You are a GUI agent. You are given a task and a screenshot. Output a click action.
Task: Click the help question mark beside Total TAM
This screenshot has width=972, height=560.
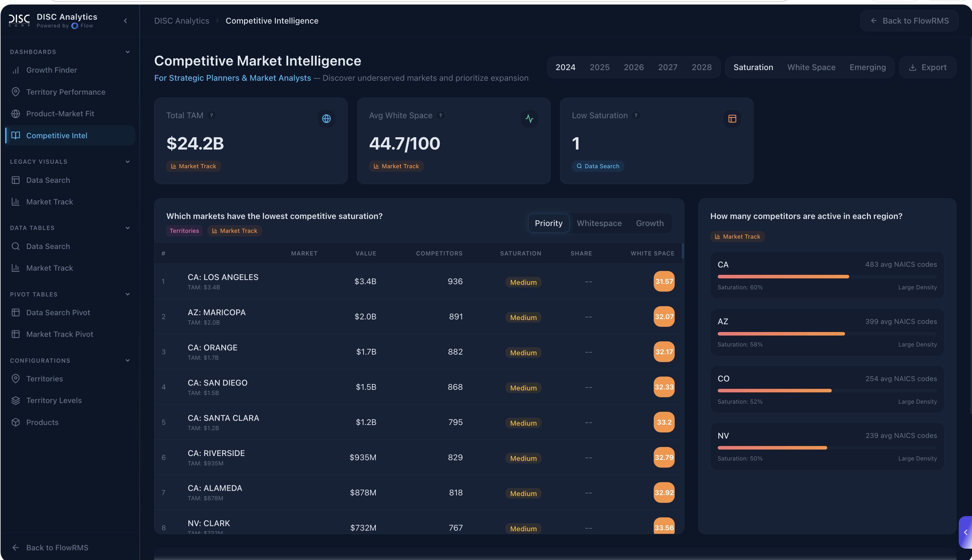click(211, 115)
